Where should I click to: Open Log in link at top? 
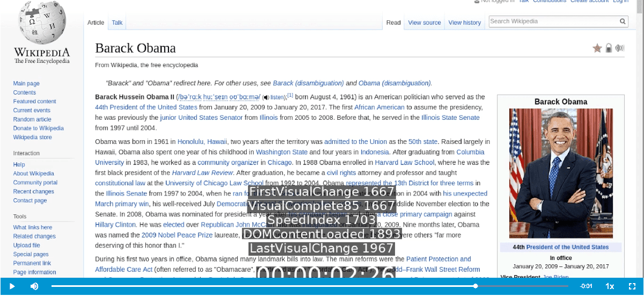point(620,2)
